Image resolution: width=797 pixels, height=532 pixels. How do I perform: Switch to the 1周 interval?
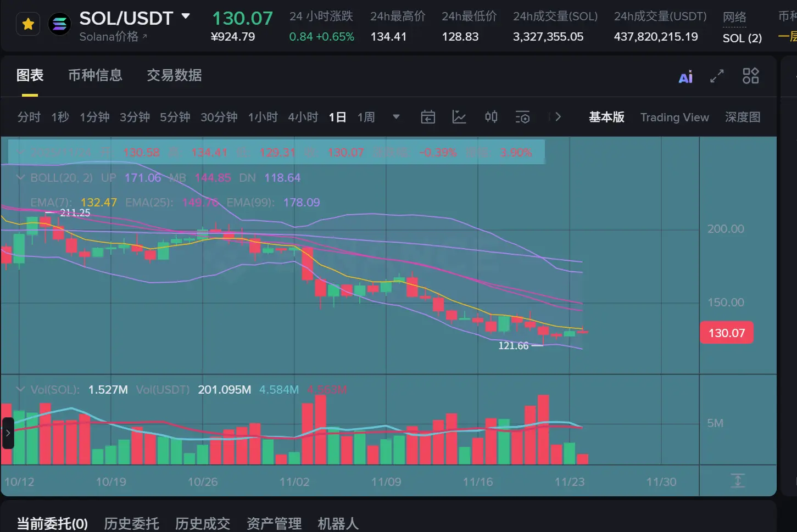(x=366, y=117)
